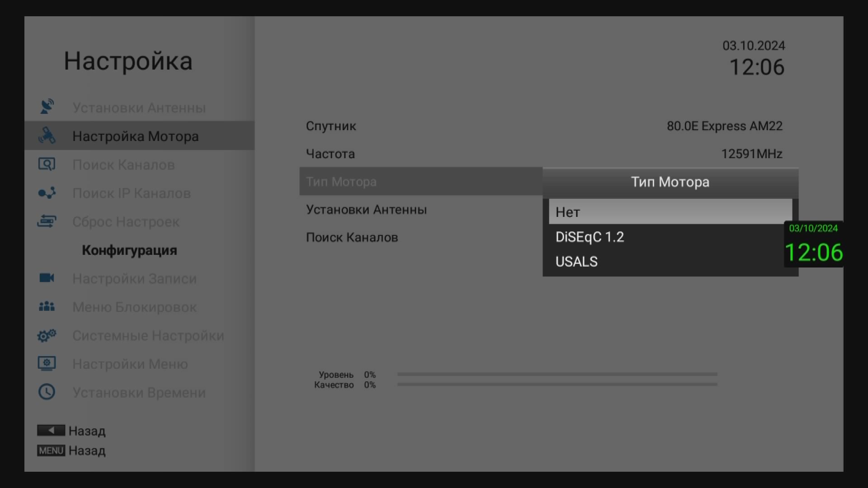Click the network icon for Поиск IP Каналов

47,193
